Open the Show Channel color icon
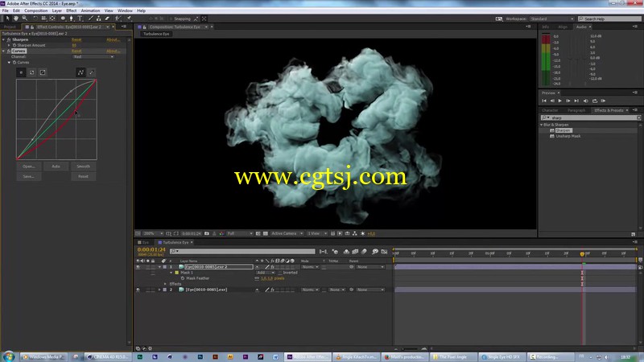The width and height of the screenshot is (644, 362). tap(221, 233)
